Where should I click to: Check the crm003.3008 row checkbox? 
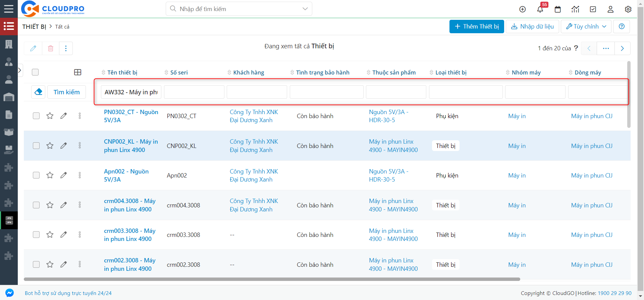36,235
